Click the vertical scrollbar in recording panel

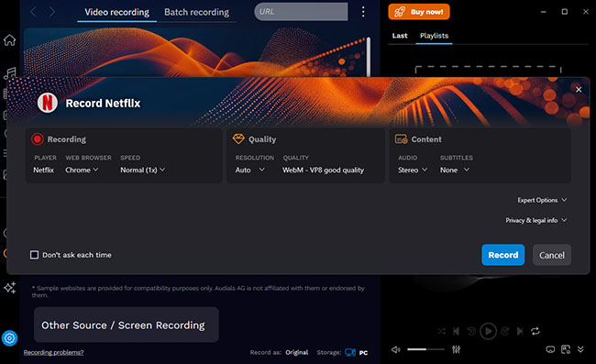[x=369, y=57]
